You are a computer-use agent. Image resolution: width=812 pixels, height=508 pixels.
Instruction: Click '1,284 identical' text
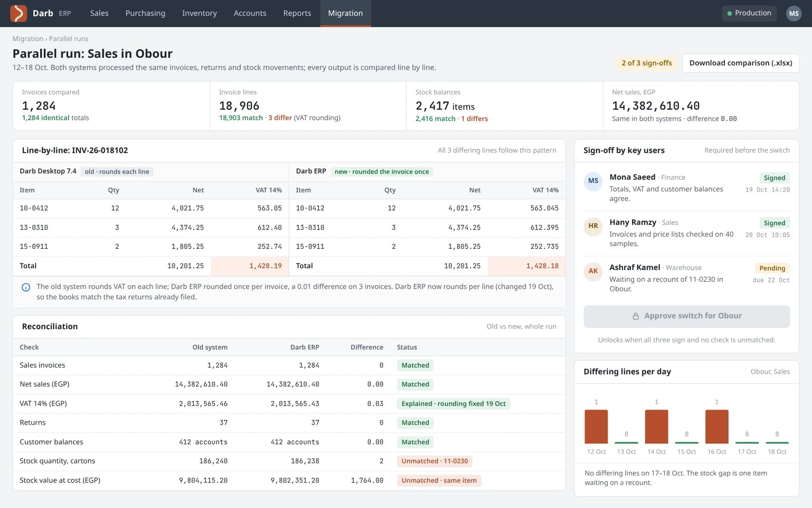(x=46, y=118)
